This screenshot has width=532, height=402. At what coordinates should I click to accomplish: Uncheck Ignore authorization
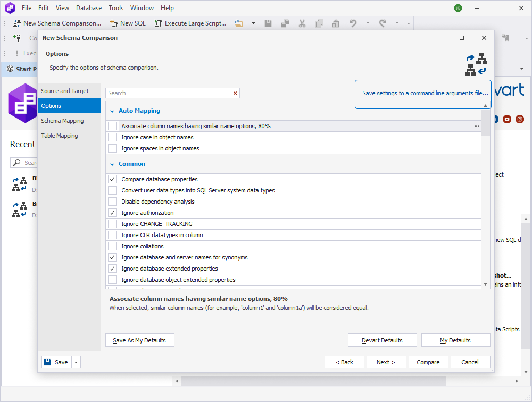(112, 213)
